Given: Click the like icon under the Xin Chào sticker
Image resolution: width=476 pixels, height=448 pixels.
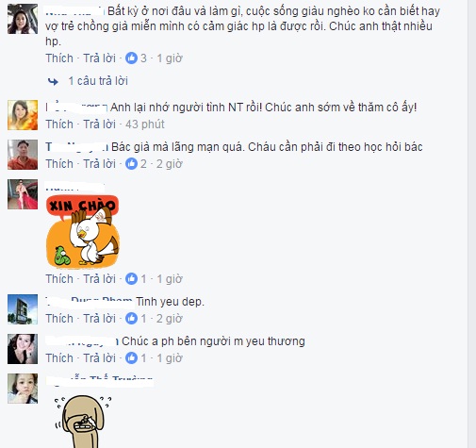Looking at the screenshot, I should tap(131, 279).
